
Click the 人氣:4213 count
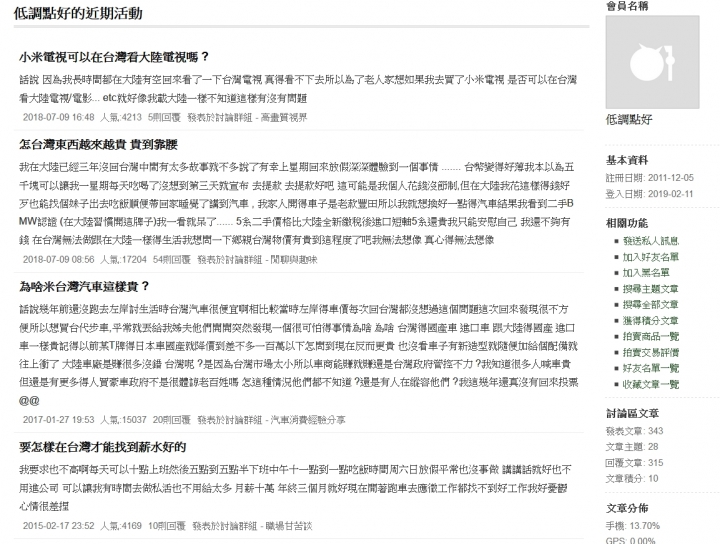point(121,118)
